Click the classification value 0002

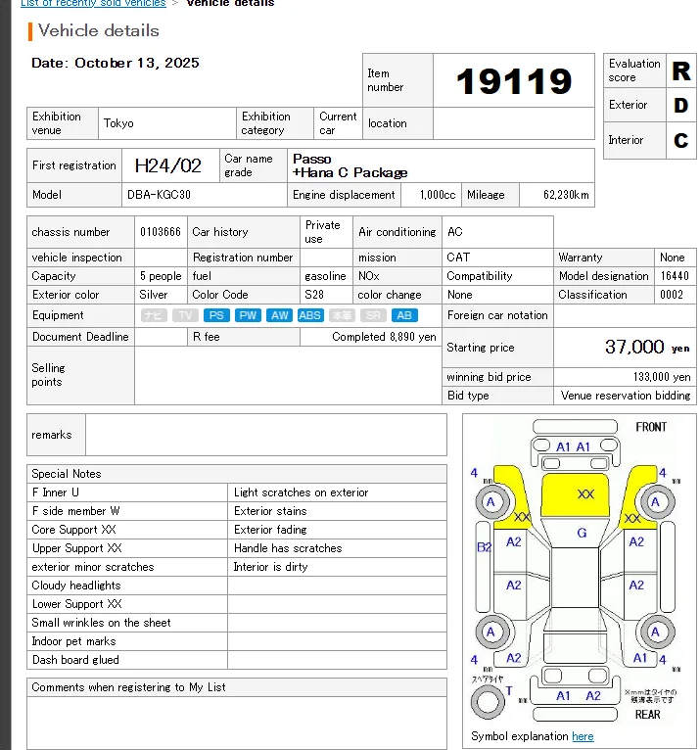[672, 295]
